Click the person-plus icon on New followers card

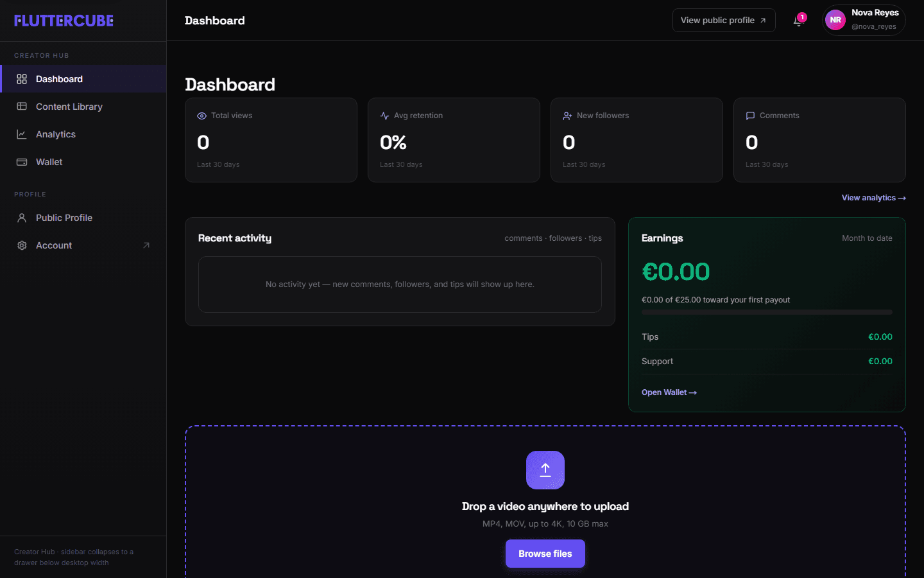point(567,116)
